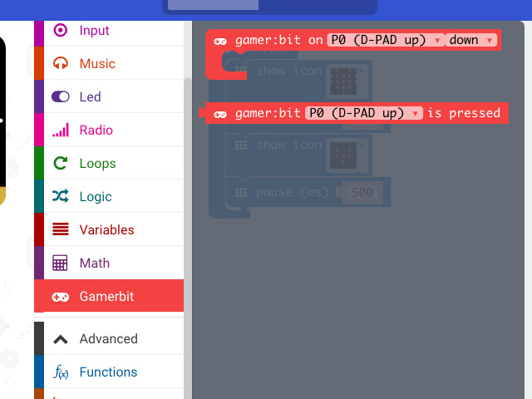Click the Music headphones icon

coord(61,64)
